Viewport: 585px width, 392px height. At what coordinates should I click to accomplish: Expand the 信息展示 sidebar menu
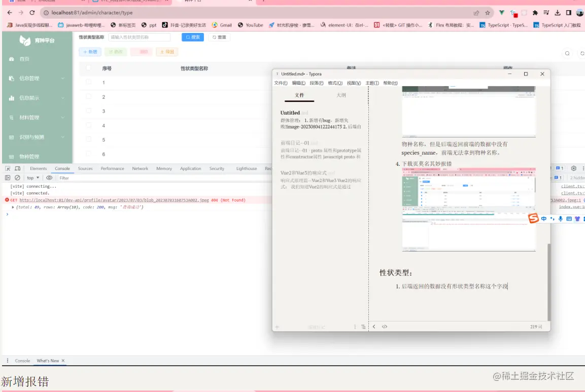coord(37,98)
